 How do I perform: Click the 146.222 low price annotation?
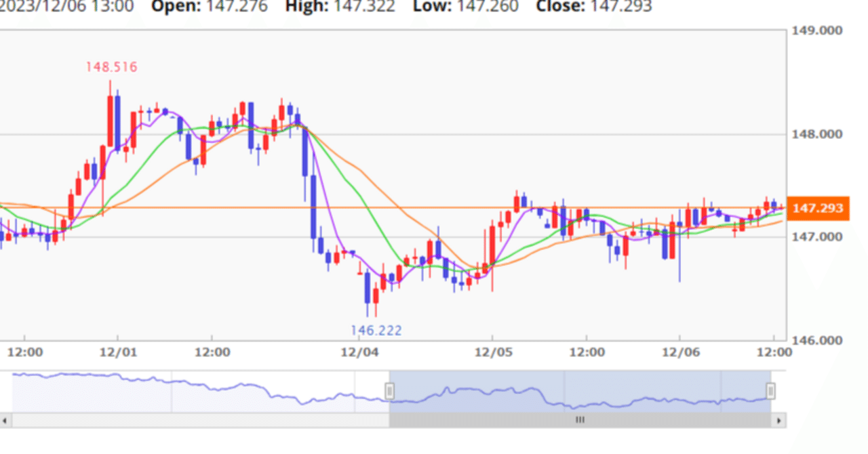coord(376,331)
